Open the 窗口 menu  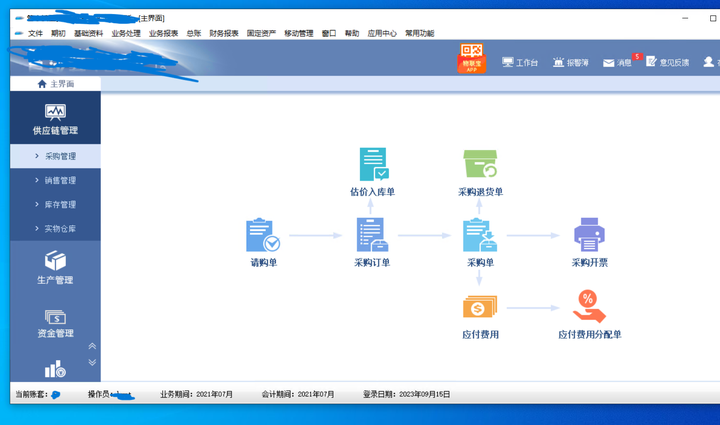click(x=329, y=33)
